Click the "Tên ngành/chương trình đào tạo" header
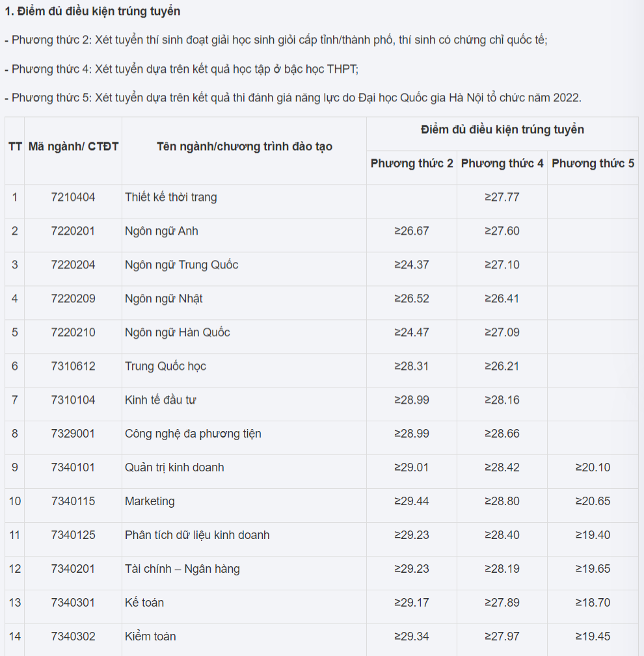 tap(244, 146)
